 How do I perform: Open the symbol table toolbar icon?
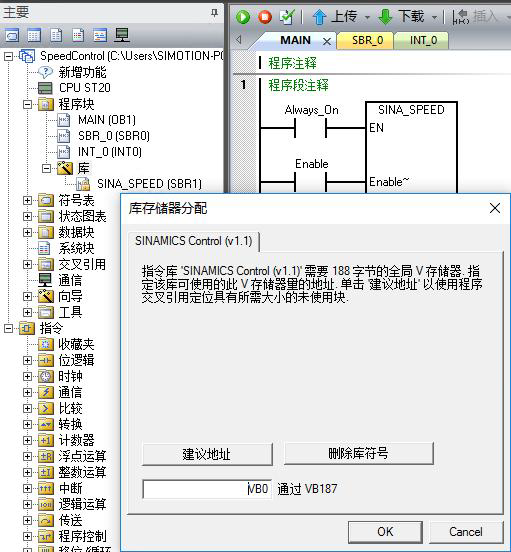coord(12,35)
